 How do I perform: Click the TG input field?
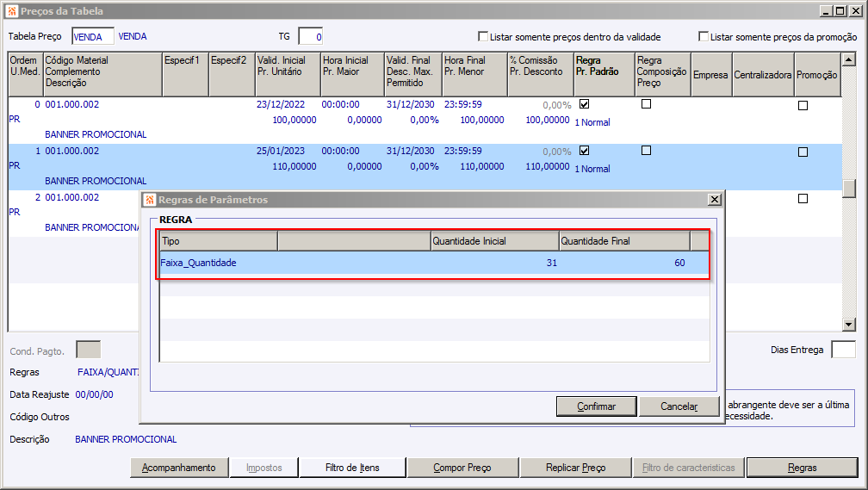tap(310, 36)
